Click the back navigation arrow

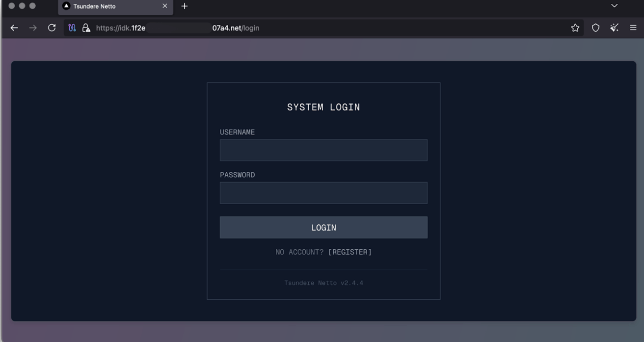tap(14, 28)
